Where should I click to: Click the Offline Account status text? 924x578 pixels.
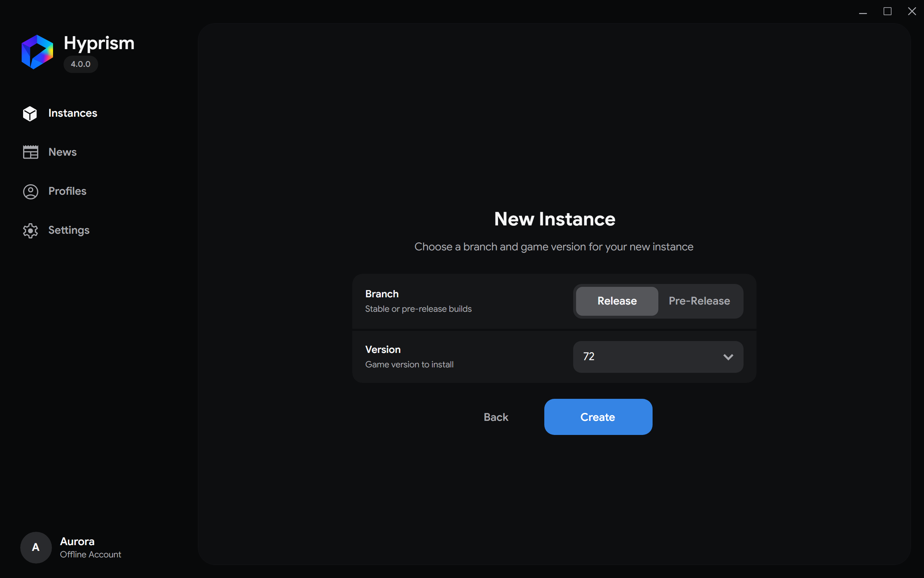pyautogui.click(x=91, y=554)
